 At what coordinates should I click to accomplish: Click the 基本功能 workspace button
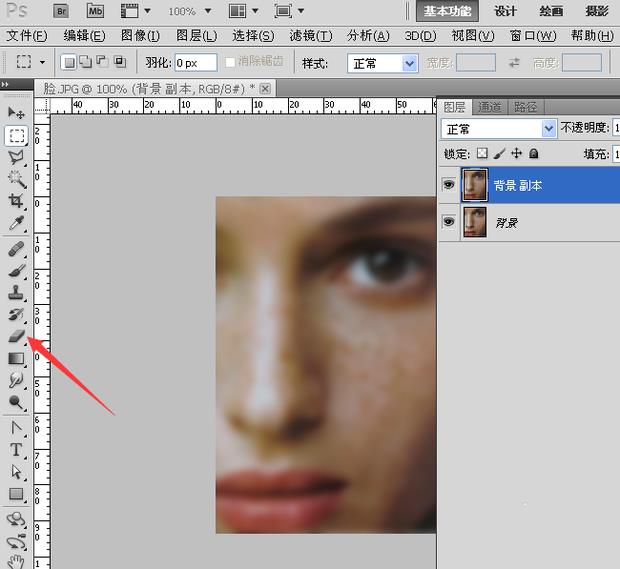[448, 11]
